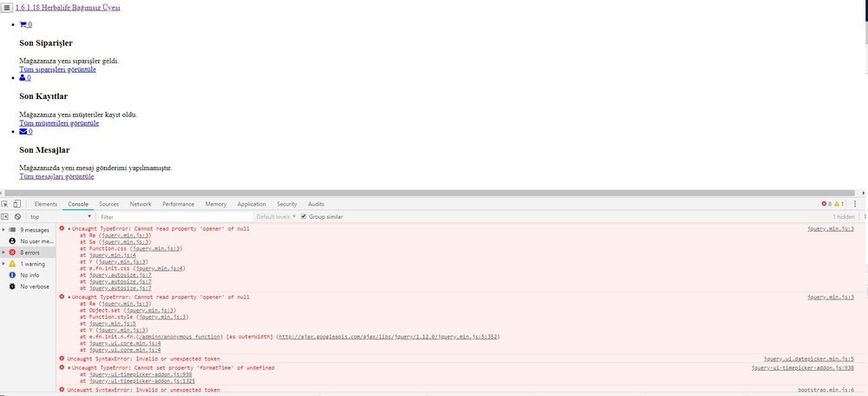Click the hamburger menu button on the page
The height and width of the screenshot is (396, 868).
point(7,8)
